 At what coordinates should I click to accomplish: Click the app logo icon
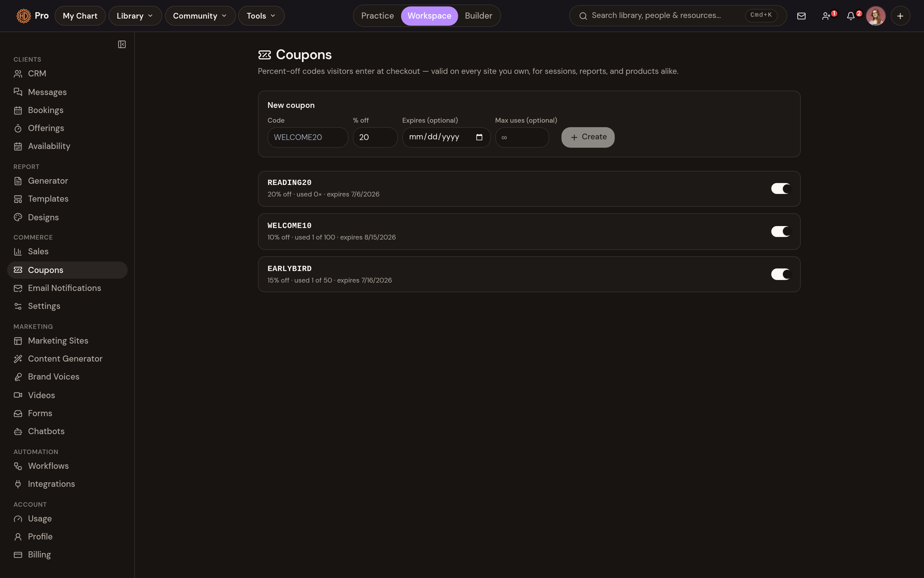click(x=24, y=16)
